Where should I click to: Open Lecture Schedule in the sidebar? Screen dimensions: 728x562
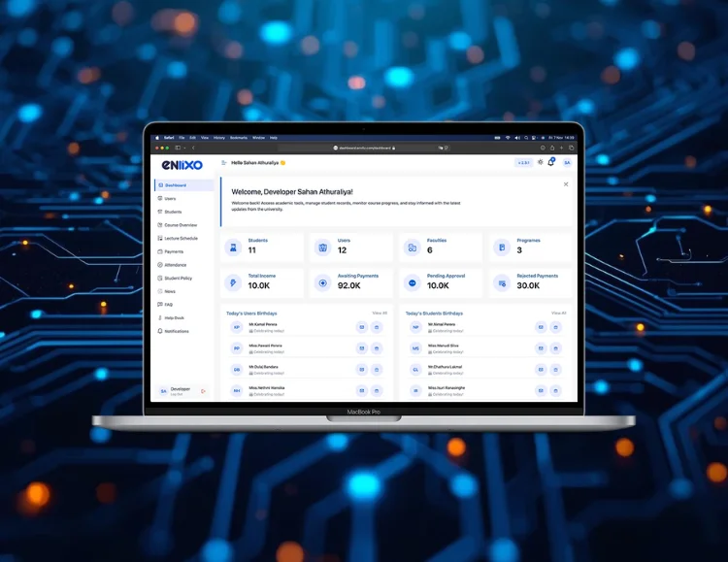tap(181, 238)
